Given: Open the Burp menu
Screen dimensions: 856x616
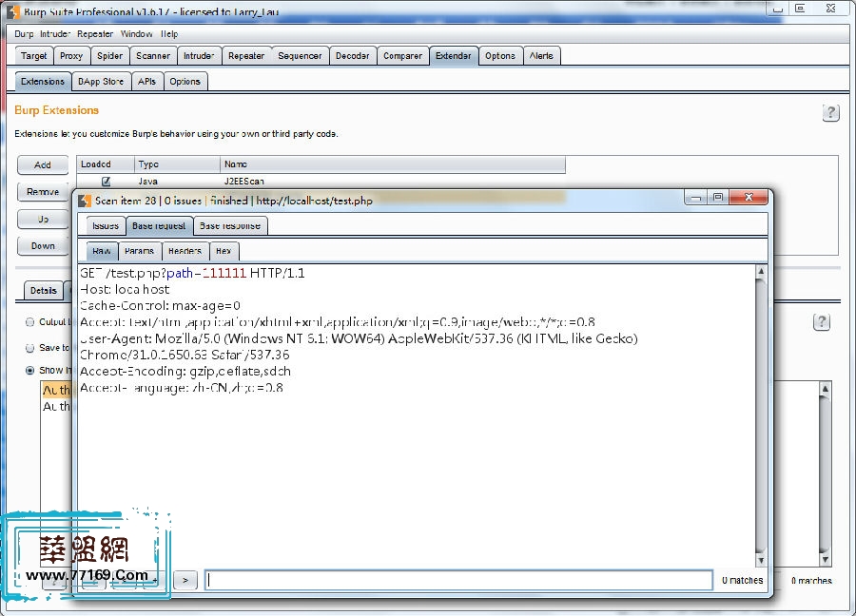Looking at the screenshot, I should 24,34.
